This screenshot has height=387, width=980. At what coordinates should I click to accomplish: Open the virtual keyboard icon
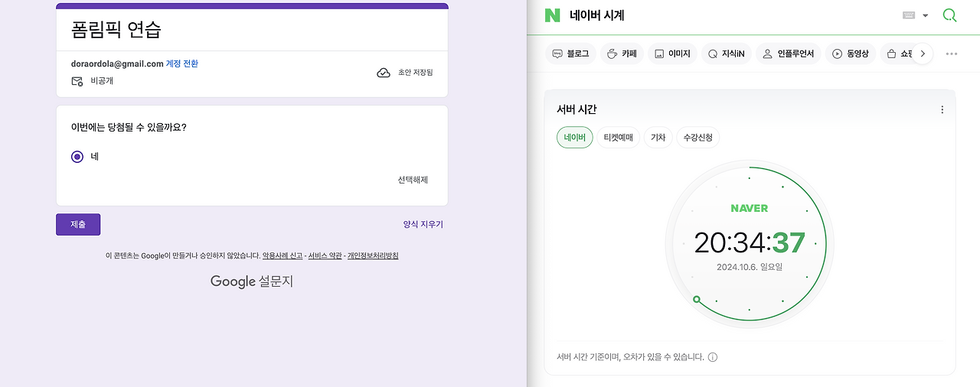910,15
